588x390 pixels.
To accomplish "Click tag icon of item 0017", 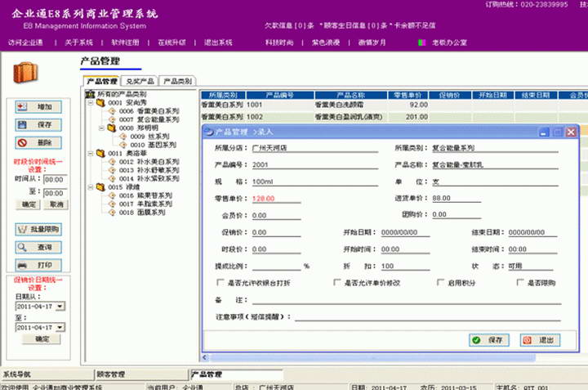I will tap(112, 204).
